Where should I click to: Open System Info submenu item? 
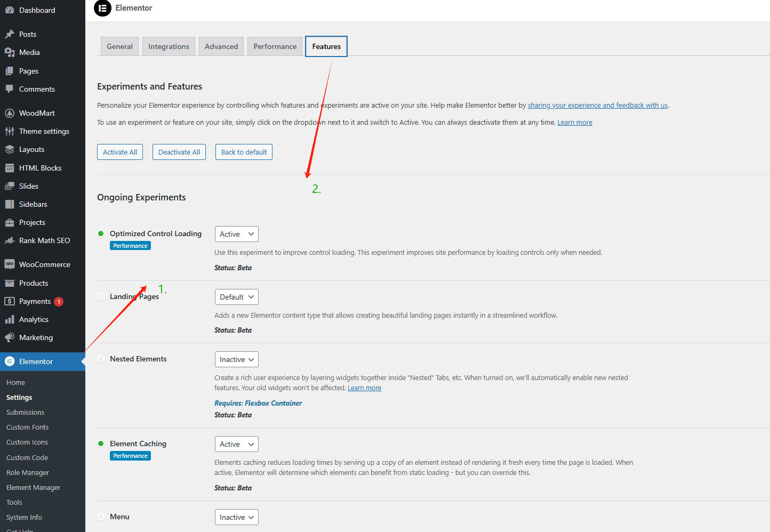[x=25, y=517]
